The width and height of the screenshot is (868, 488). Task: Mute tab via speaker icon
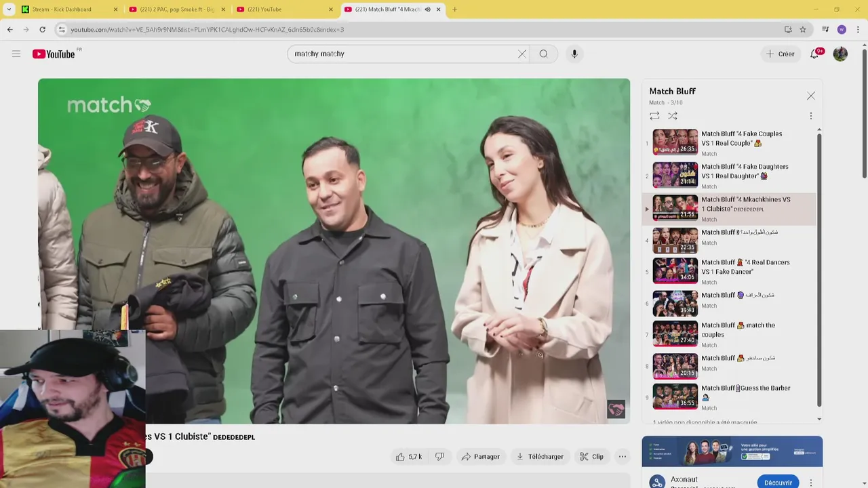pyautogui.click(x=427, y=9)
